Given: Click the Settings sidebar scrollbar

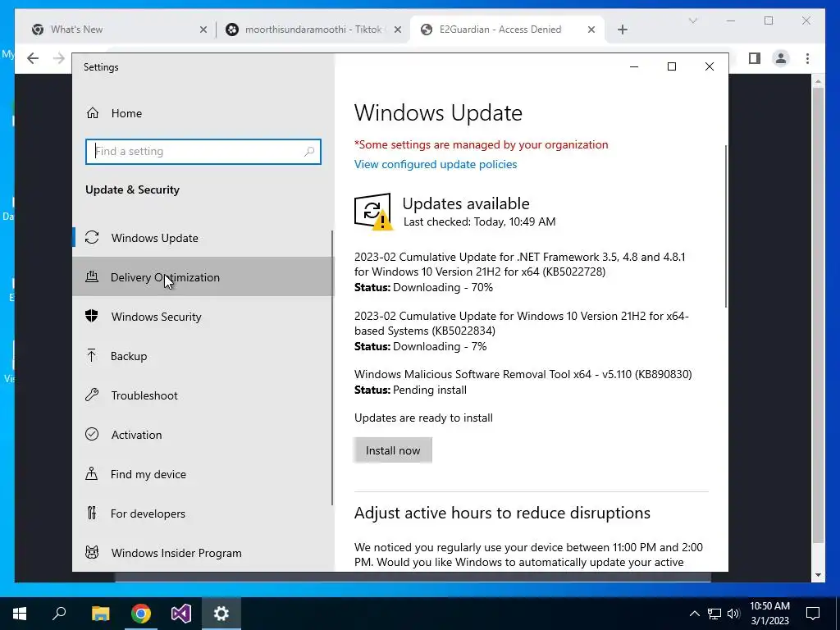Looking at the screenshot, I should (332, 367).
